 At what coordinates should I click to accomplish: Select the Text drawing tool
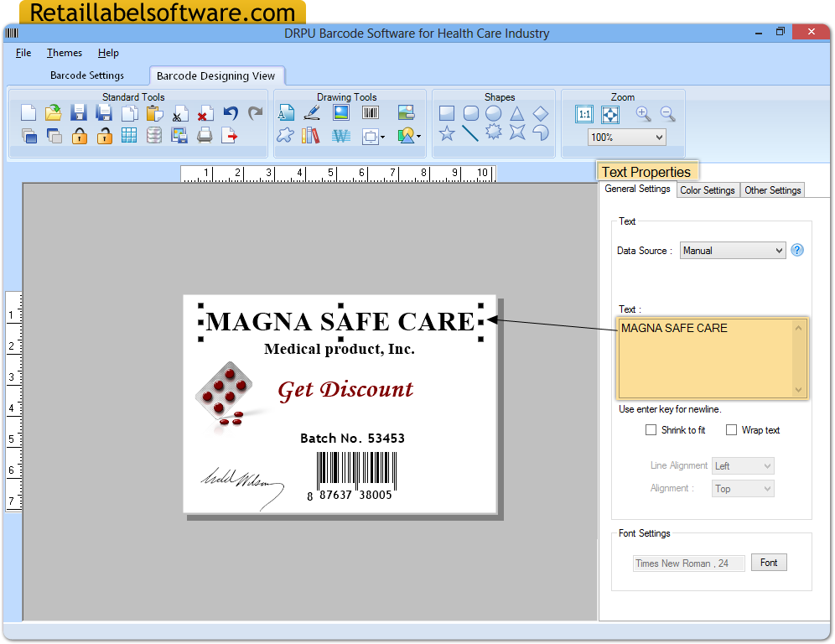(x=286, y=112)
